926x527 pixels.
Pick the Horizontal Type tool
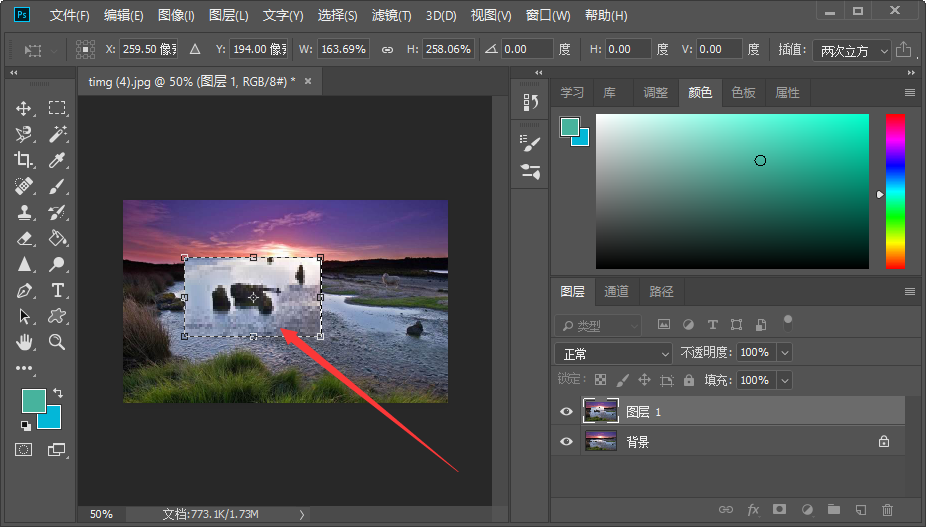[58, 290]
